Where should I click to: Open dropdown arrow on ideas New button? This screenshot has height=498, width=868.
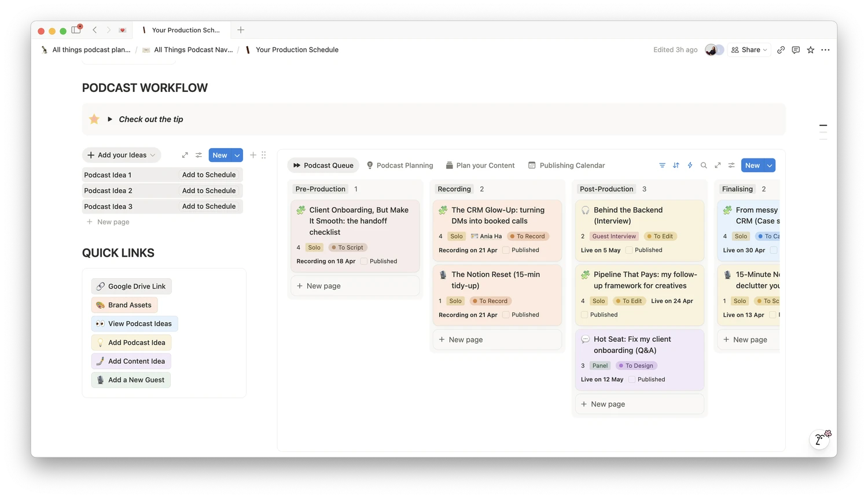coord(237,155)
